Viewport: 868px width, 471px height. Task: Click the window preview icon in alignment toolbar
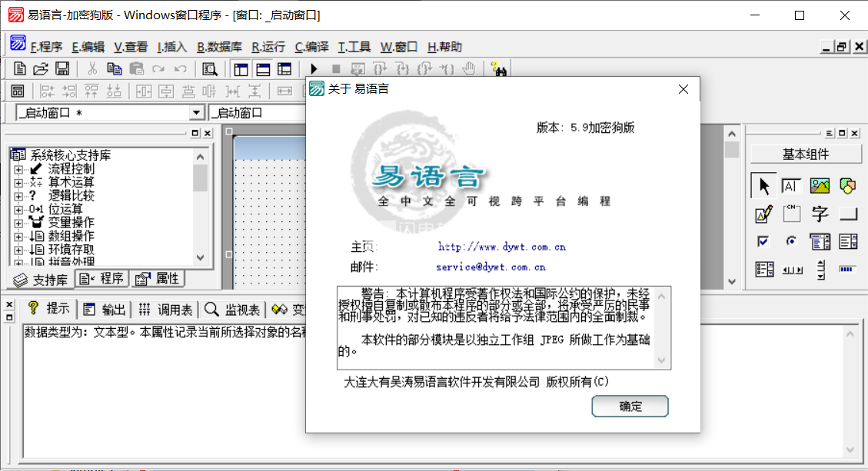click(18, 91)
